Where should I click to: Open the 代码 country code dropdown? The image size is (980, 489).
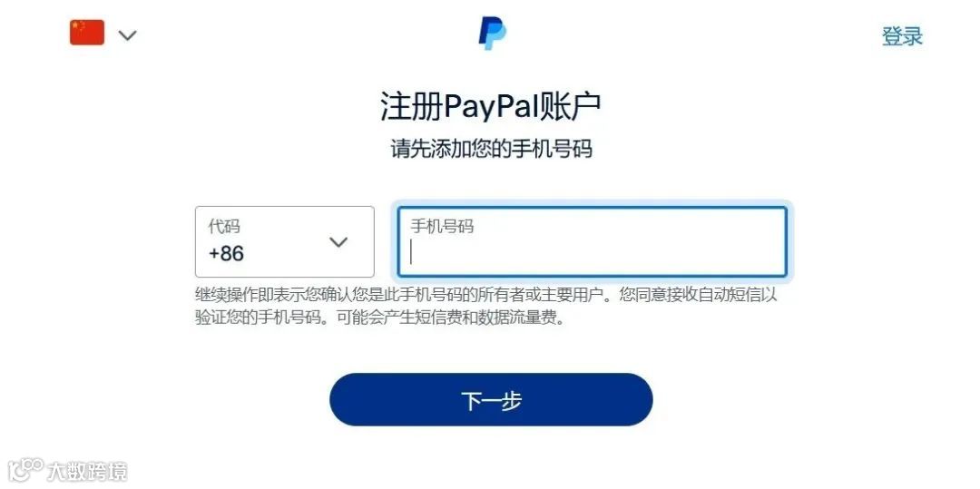(x=284, y=241)
